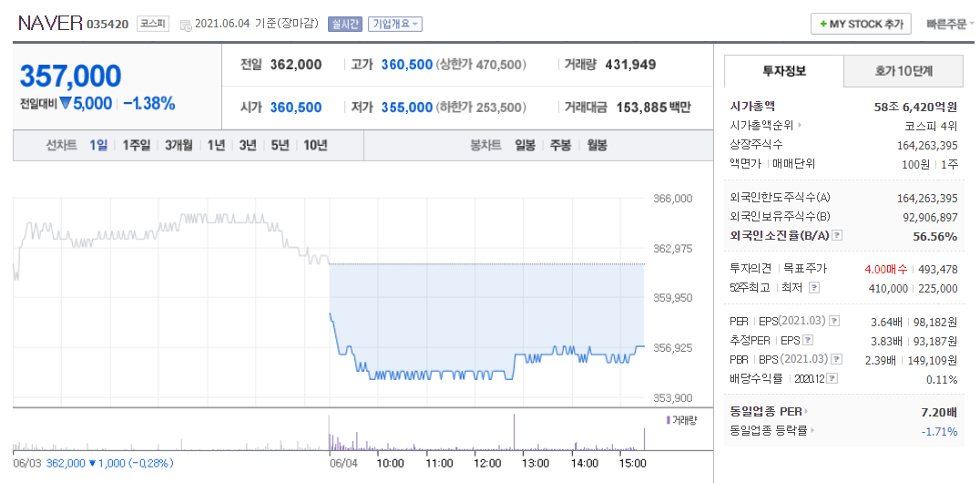Image resolution: width=980 pixels, height=483 pixels.
Task: Click the 시가 value 360,500
Action: tap(296, 108)
